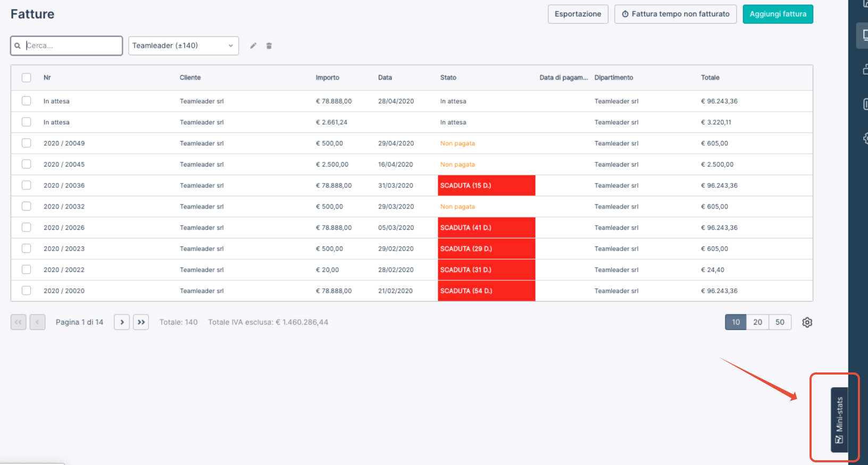Sort by the Stato column header
This screenshot has height=465, width=868.
tap(448, 78)
